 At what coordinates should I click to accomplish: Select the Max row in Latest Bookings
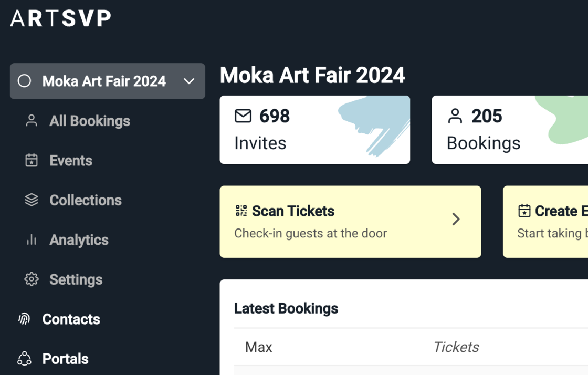tap(259, 347)
